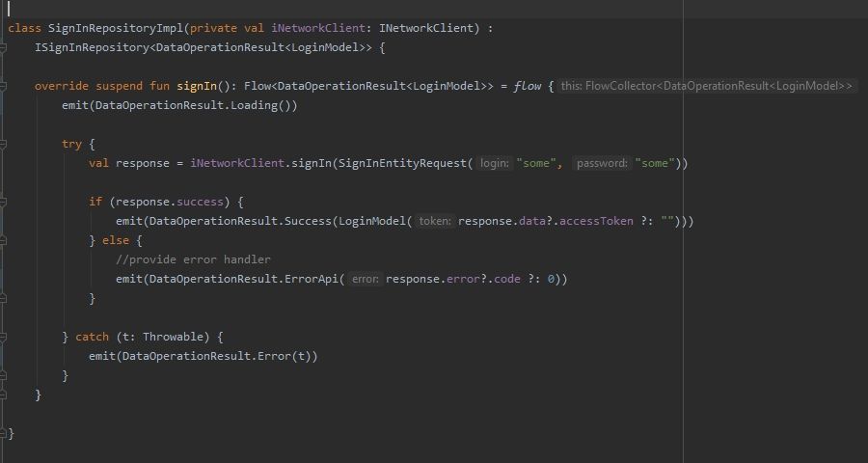Fold the try block using gutter marker
868x463 pixels.
coord(3,144)
